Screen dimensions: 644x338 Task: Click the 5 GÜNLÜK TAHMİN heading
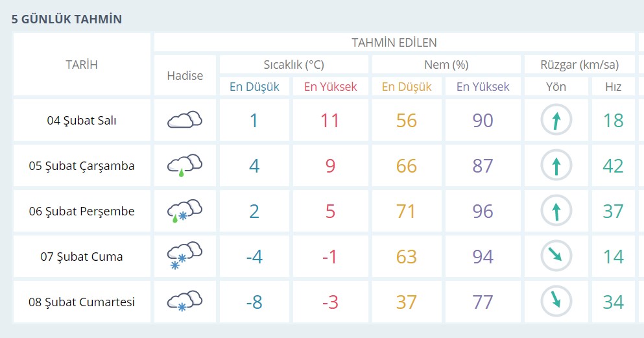[x=67, y=19]
